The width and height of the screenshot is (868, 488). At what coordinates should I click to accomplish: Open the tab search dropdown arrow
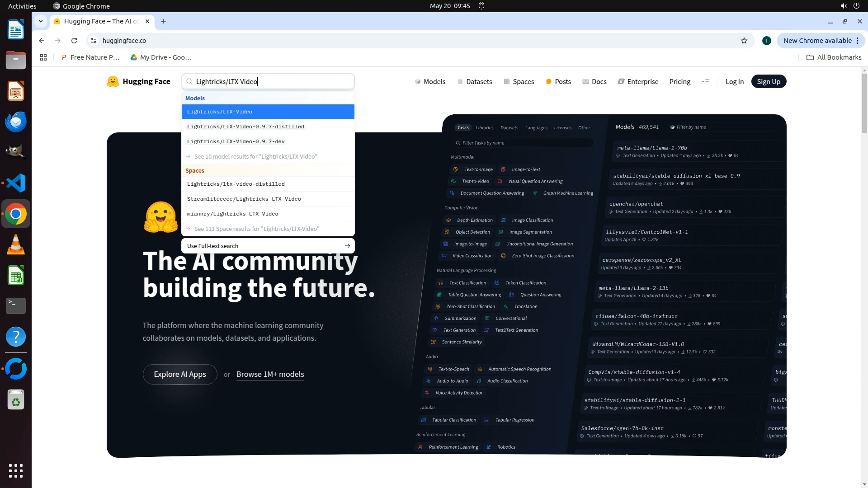[x=41, y=21]
